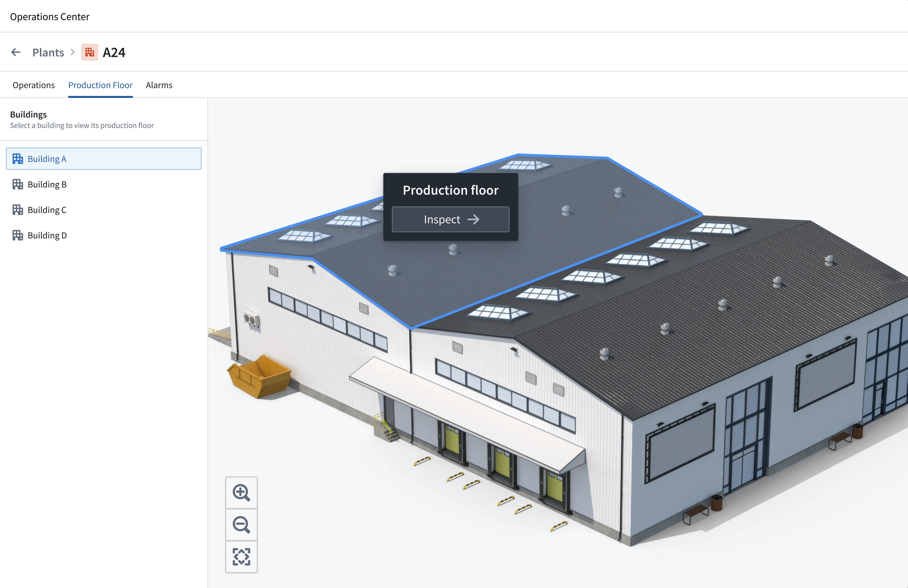Select the Production Floor tab
The width and height of the screenshot is (908, 588).
tap(100, 85)
